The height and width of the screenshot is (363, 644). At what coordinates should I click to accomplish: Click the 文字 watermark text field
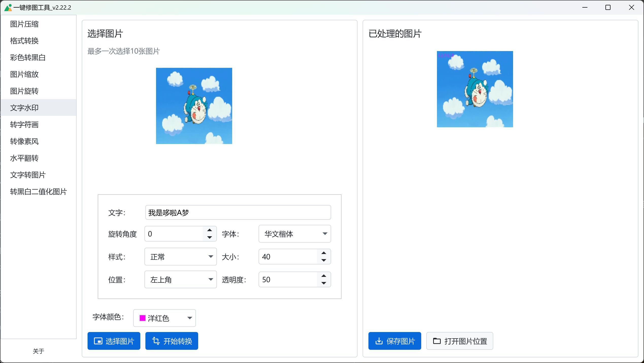coord(238,212)
